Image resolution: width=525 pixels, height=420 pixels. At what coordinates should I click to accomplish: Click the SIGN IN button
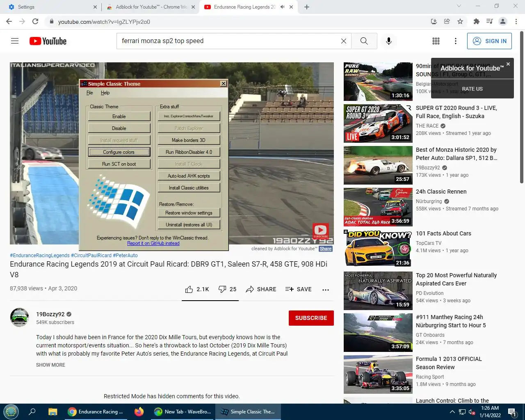pos(489,41)
